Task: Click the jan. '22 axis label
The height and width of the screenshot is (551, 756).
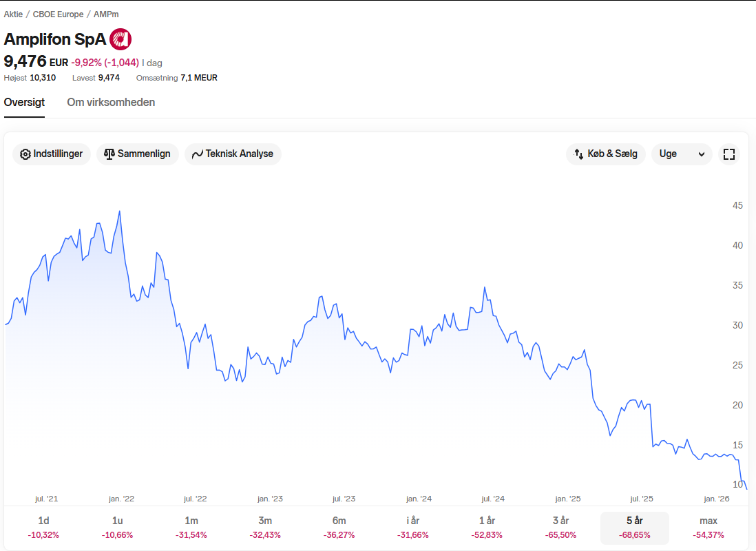Action: point(121,499)
